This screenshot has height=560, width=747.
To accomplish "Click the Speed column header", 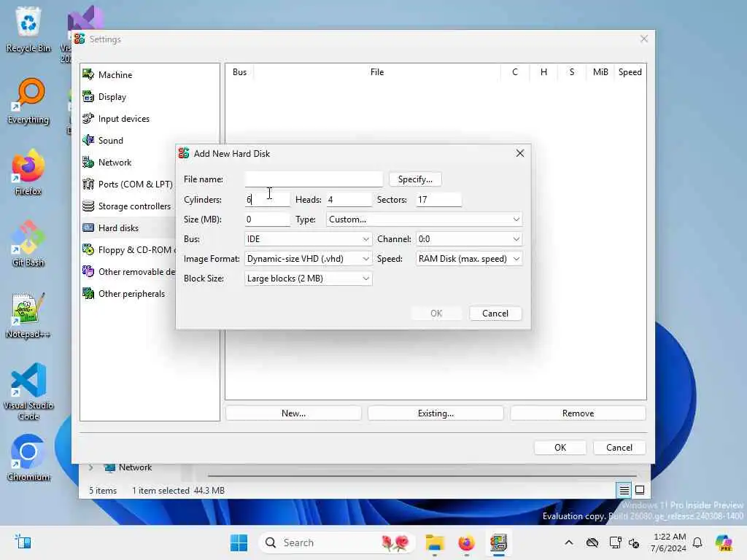I will pyautogui.click(x=630, y=72).
